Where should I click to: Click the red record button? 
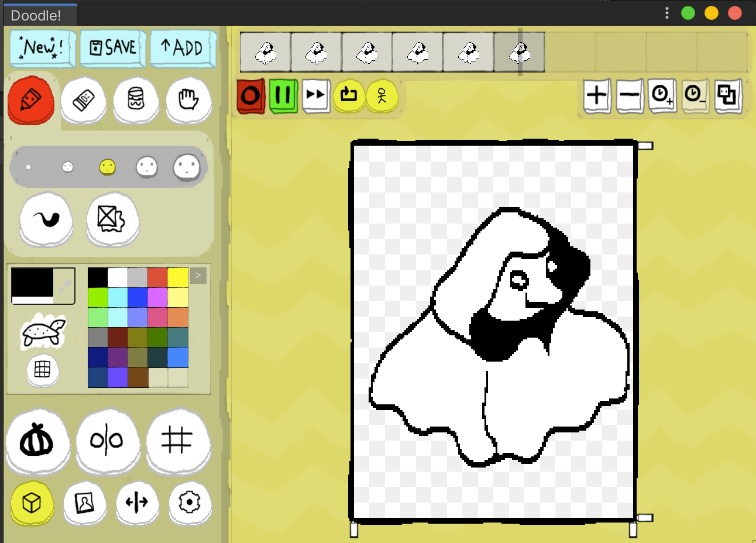point(250,95)
